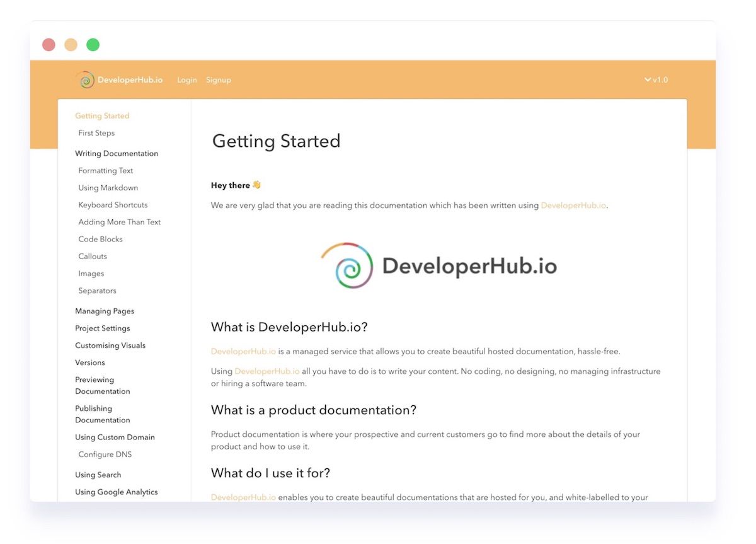The height and width of the screenshot is (544, 756).
Task: Open Versions section in sidebar
Action: (90, 362)
